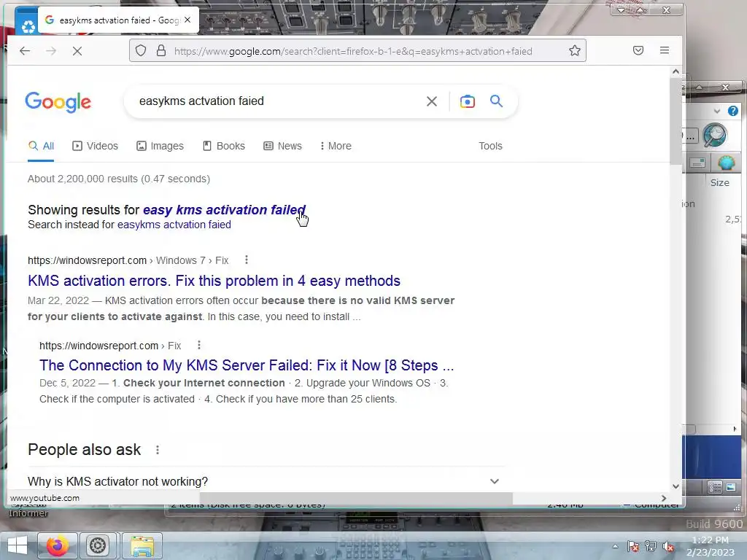Viewport: 747px width, 560px height.
Task: Switch to Books results tab
Action: pos(224,146)
